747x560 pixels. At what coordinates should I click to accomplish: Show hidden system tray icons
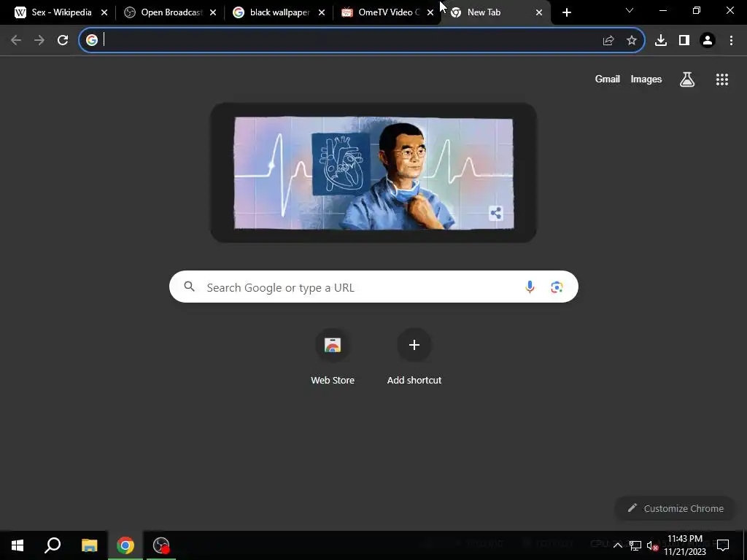[617, 545]
